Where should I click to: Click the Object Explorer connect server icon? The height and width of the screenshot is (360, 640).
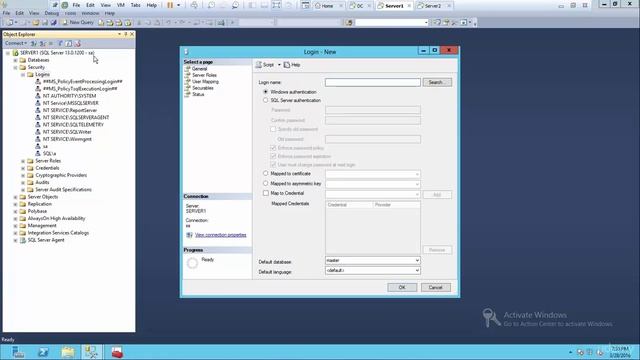(34, 43)
